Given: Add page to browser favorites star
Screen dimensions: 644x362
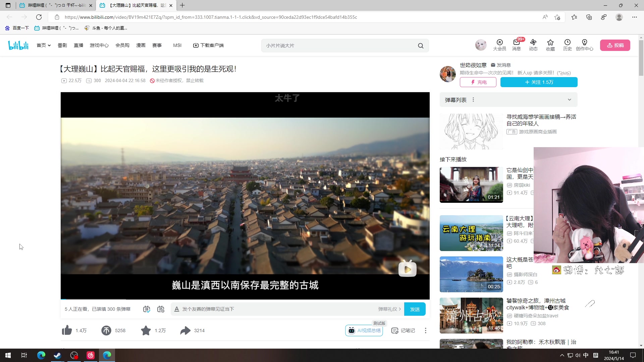Looking at the screenshot, I should coord(557,17).
